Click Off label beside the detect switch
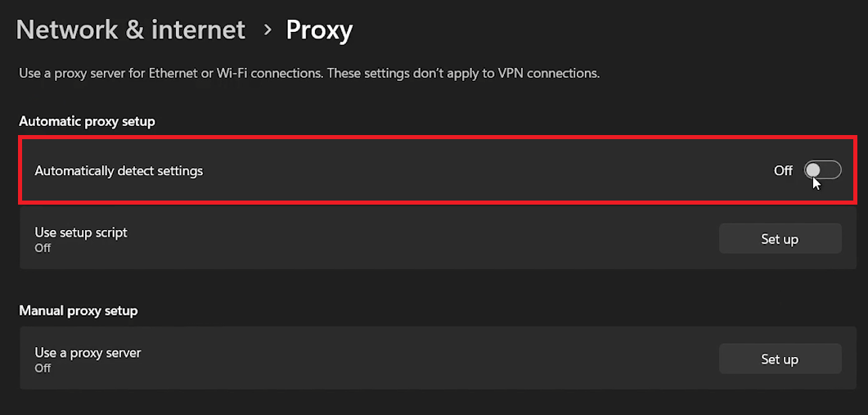Screen dimensions: 868x415 [x=783, y=171]
